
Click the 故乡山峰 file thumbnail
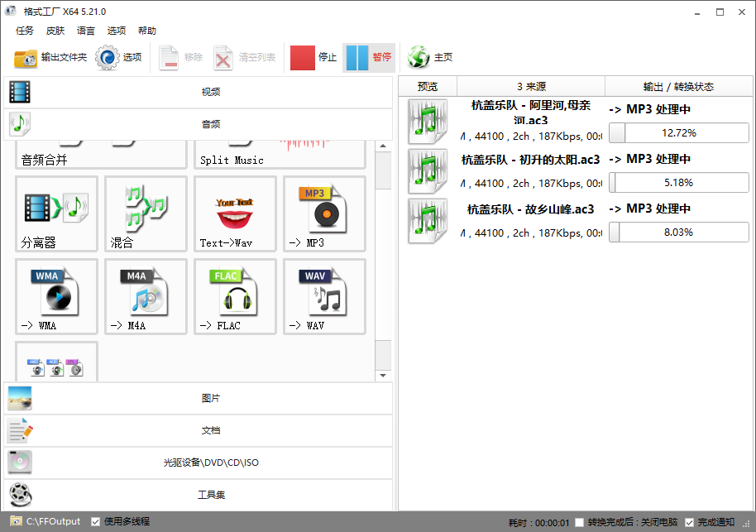[x=428, y=221]
